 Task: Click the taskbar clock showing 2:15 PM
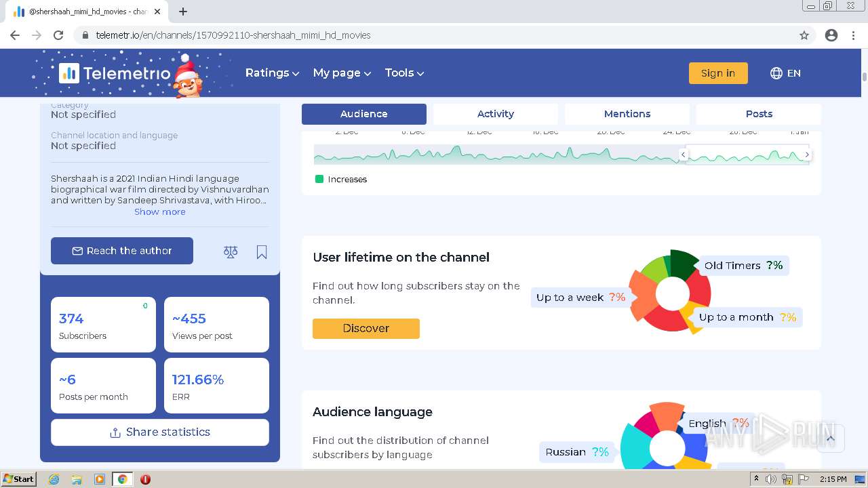(833, 479)
